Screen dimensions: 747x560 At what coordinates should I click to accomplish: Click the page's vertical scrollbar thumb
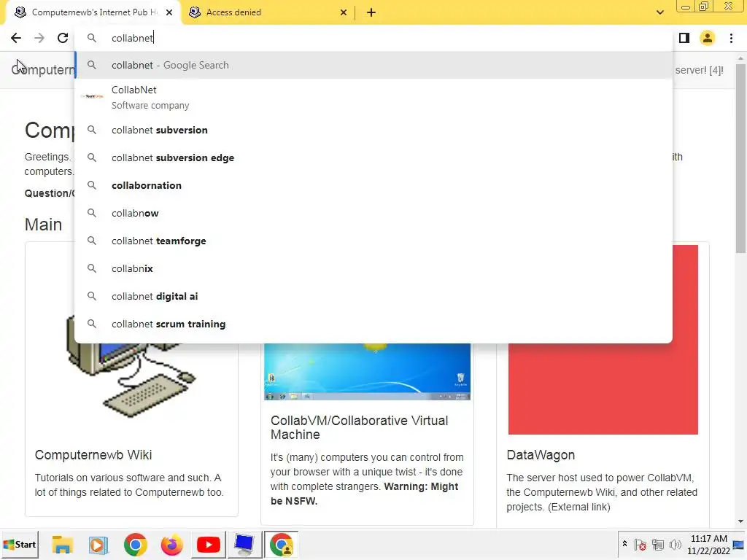tap(741, 157)
